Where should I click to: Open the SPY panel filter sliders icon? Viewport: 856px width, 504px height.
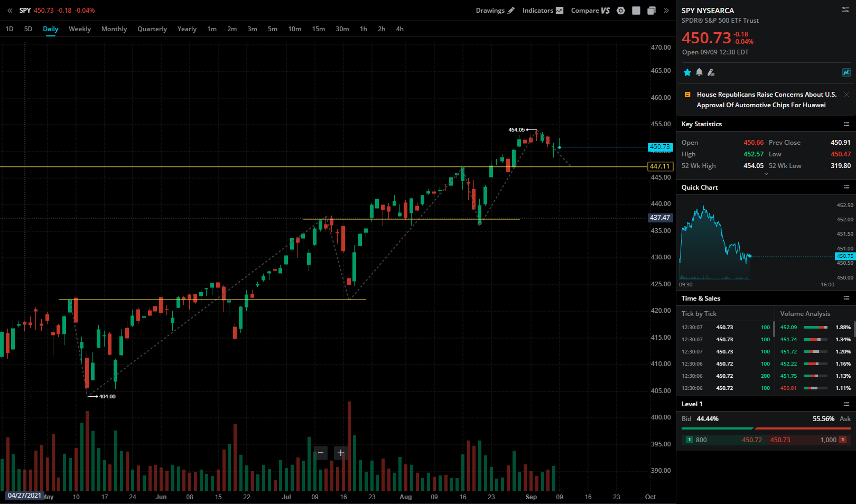[845, 10]
